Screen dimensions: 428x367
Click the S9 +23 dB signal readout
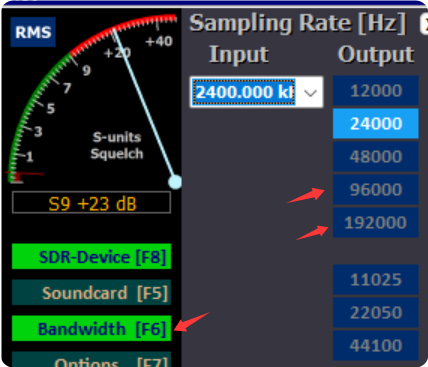(x=91, y=203)
